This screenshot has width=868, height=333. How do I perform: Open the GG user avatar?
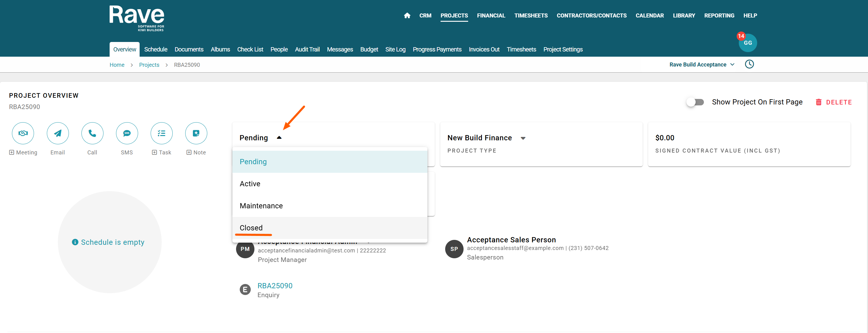[x=748, y=43]
